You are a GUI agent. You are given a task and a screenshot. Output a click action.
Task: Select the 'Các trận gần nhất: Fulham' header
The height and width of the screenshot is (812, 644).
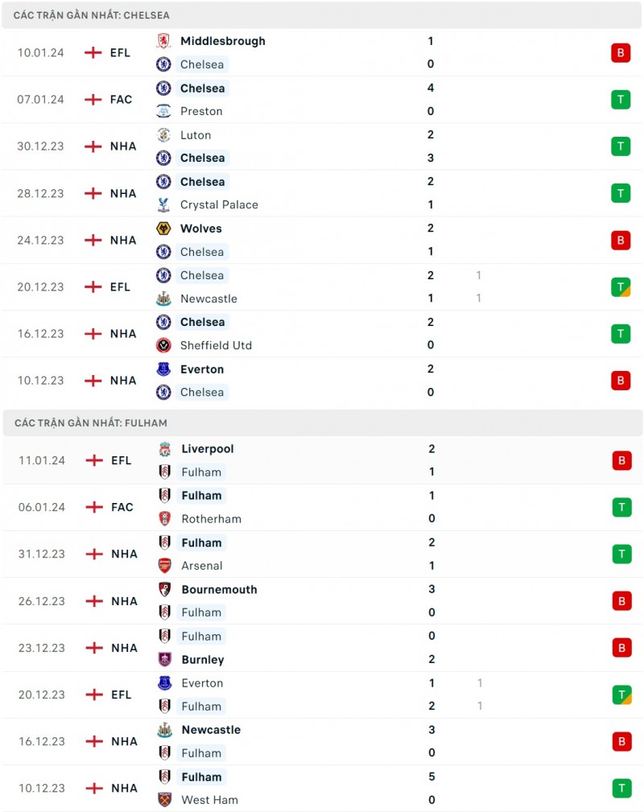tap(91, 422)
